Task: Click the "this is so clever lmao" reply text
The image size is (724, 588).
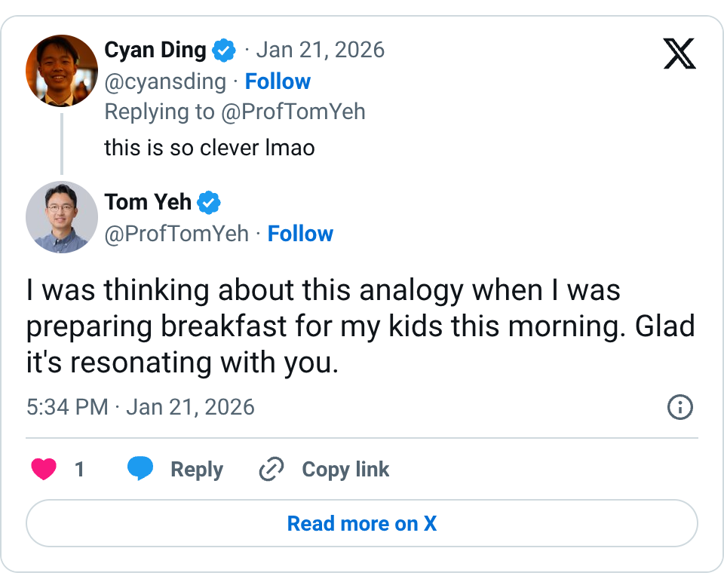Action: pos(209,147)
